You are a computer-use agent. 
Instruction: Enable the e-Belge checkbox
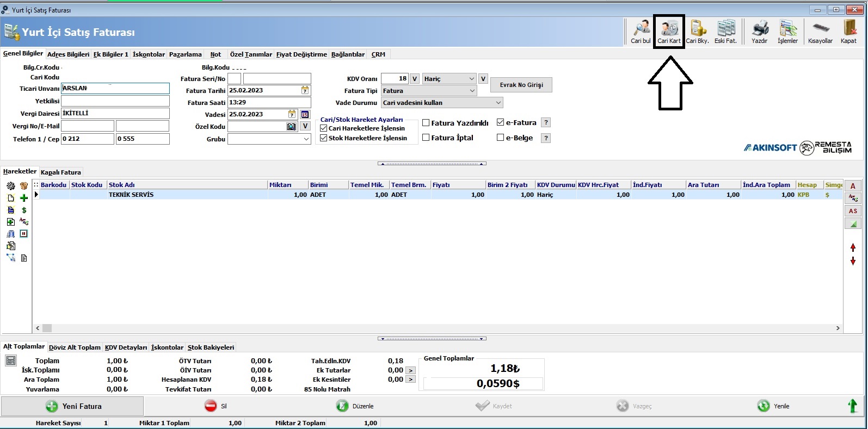pos(501,138)
